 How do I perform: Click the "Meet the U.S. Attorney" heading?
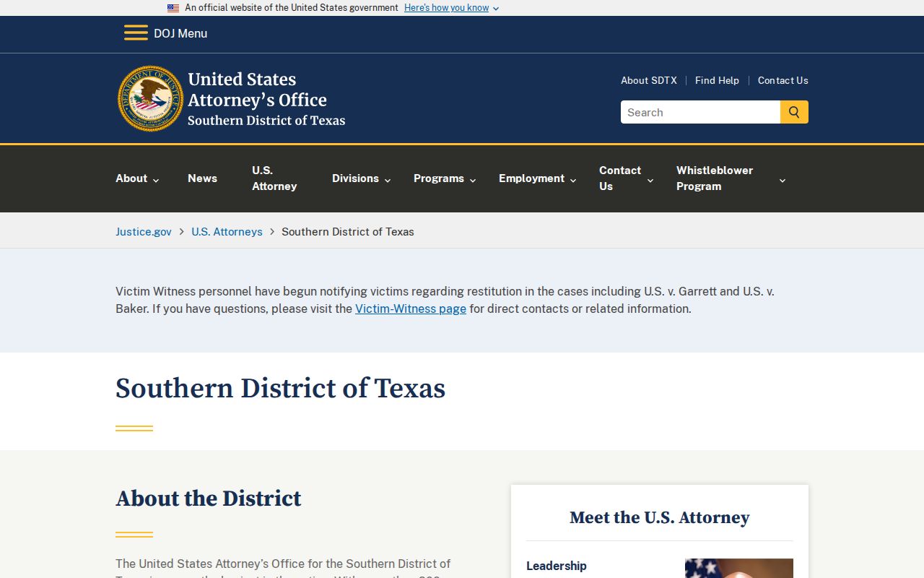pyautogui.click(x=660, y=517)
